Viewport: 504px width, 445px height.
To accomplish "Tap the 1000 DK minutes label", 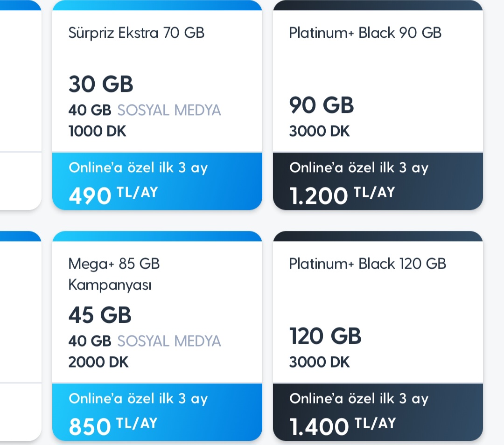I will point(97,131).
